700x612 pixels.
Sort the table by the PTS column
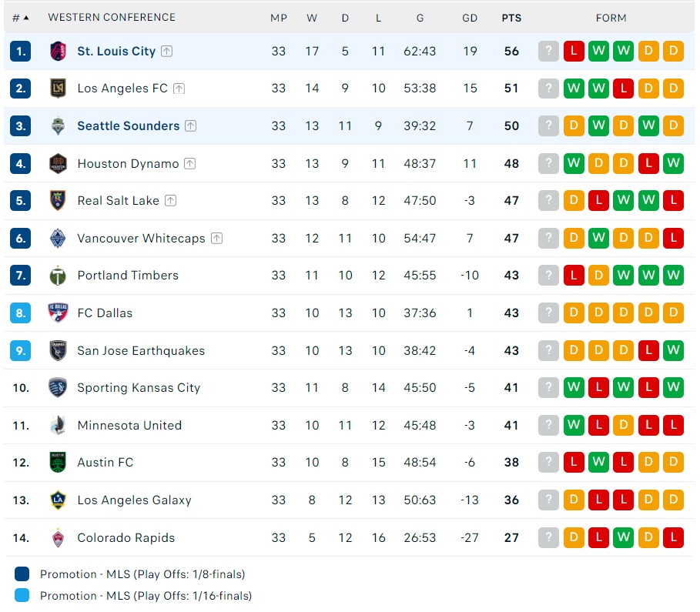coord(511,17)
